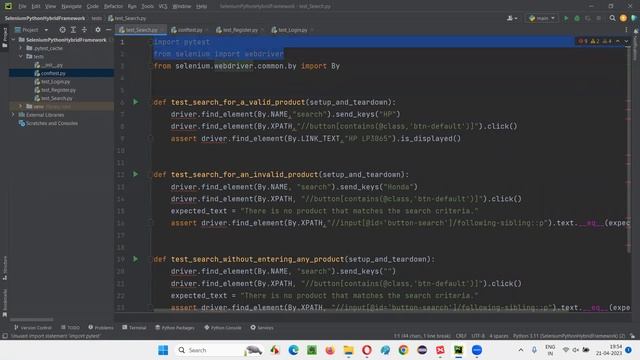Open the Run menu

[x=132, y=6]
